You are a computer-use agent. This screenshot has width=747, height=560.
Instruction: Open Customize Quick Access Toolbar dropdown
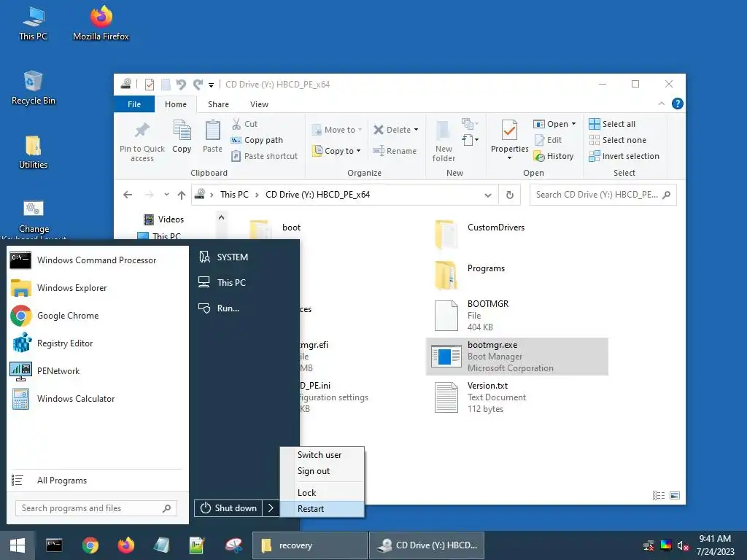211,85
